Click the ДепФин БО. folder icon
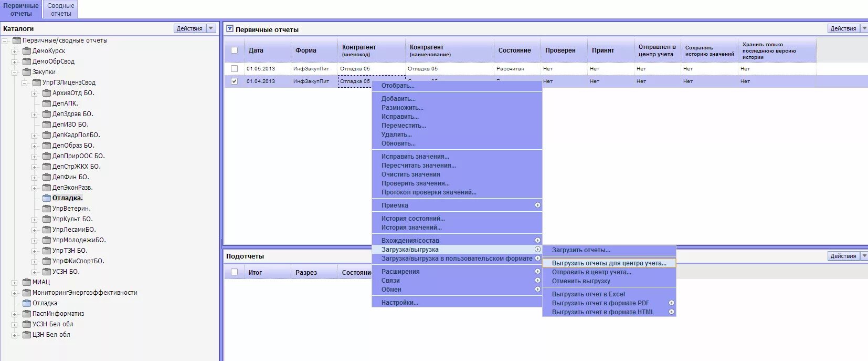The image size is (868, 361). [47, 177]
